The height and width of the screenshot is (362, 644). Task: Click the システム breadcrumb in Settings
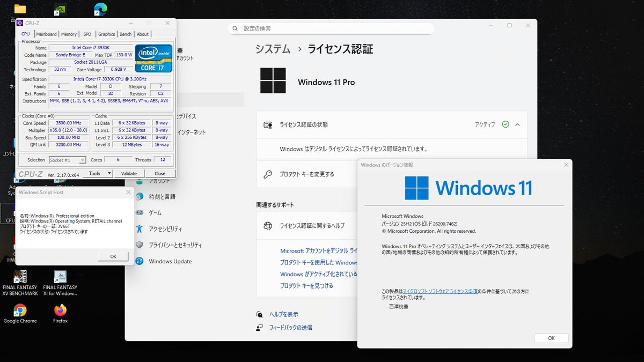coord(273,49)
